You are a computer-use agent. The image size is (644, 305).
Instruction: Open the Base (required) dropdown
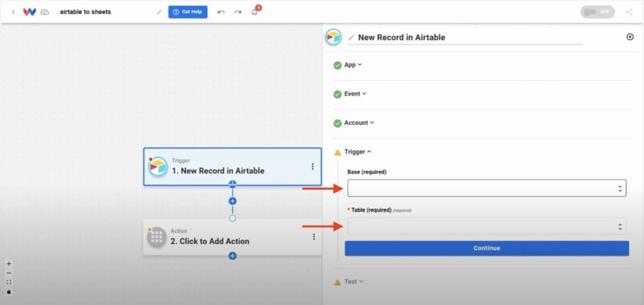(487, 188)
